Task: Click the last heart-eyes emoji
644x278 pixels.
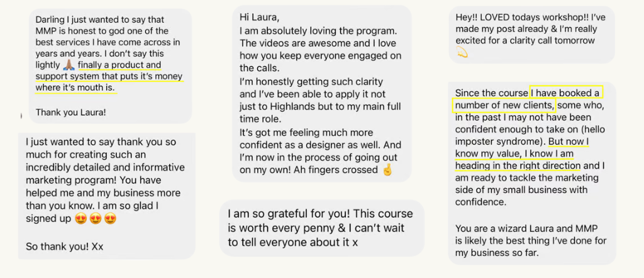Action: pos(110,218)
